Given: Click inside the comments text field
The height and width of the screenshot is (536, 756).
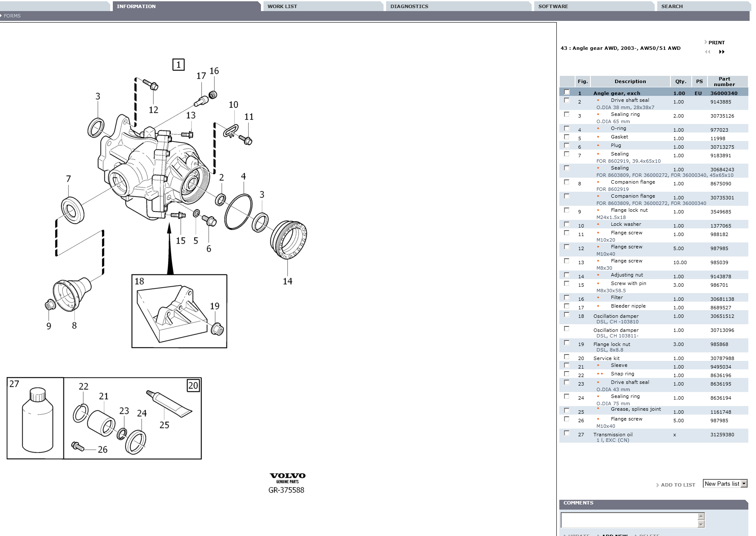Looking at the screenshot, I should 629,520.
